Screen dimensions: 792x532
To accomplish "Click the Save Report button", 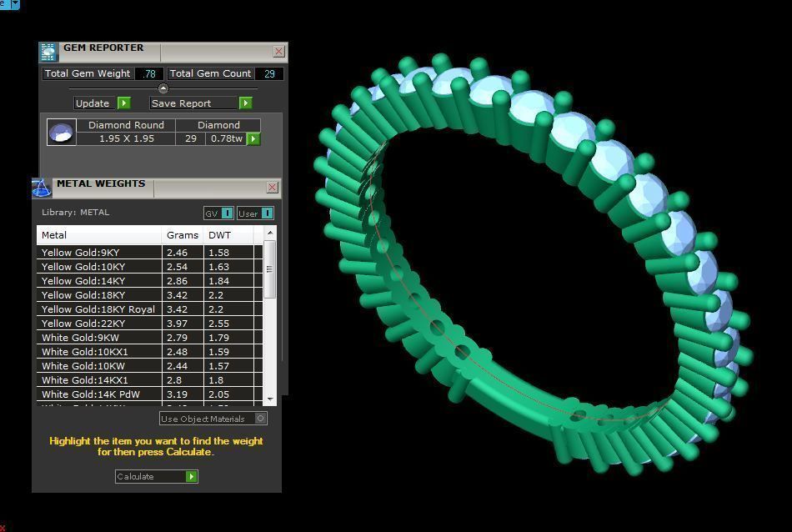I will coord(201,103).
